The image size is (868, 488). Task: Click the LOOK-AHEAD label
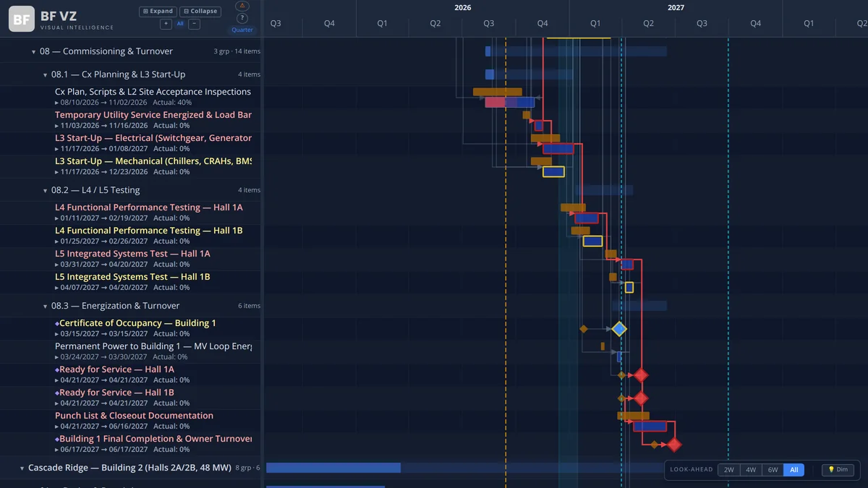(692, 470)
